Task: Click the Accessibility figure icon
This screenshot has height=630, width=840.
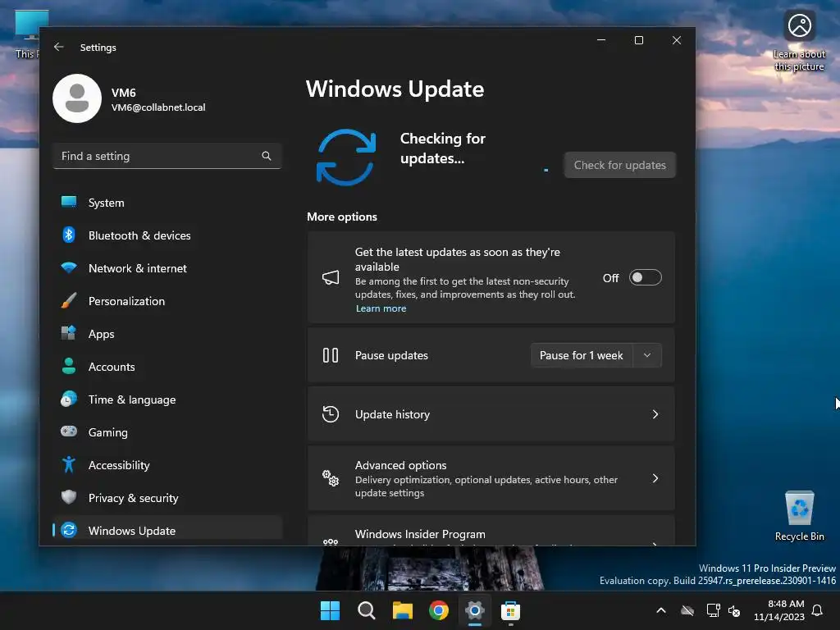Action: pos(69,464)
